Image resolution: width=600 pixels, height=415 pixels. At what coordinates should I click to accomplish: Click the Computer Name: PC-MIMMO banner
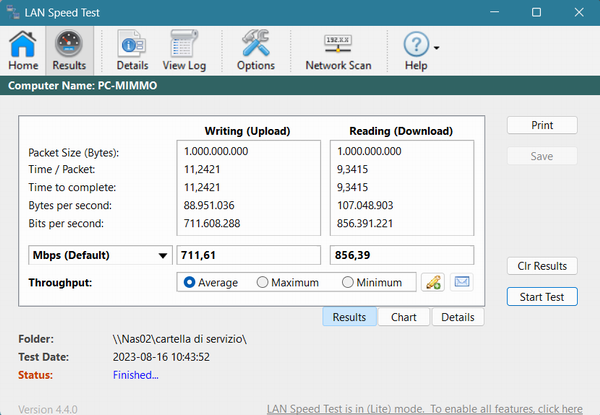tap(300, 85)
